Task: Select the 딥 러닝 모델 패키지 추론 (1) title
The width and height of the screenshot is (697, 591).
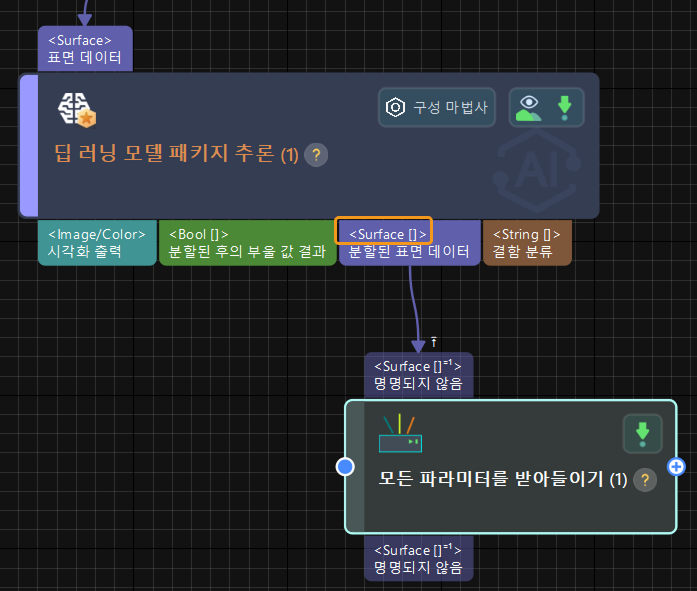Action: pos(176,154)
